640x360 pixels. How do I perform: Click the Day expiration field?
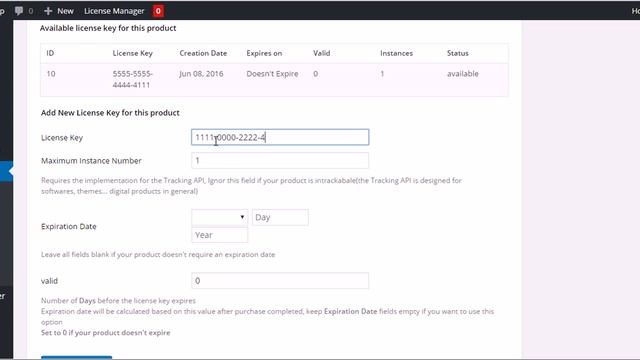(280, 217)
